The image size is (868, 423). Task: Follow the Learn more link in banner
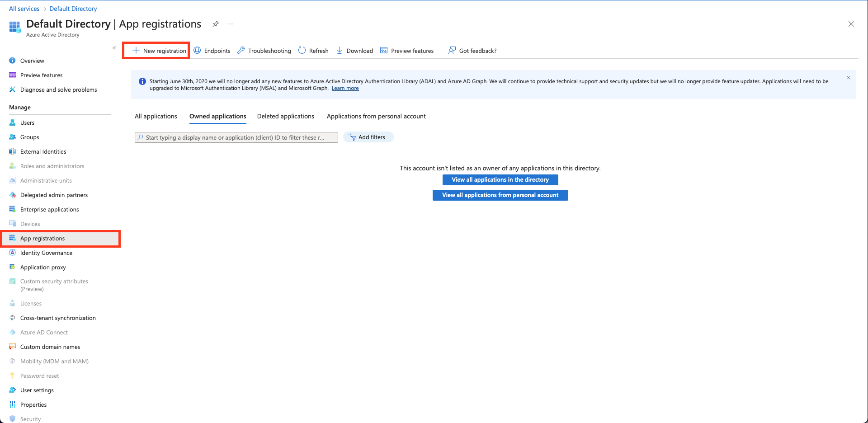(345, 89)
